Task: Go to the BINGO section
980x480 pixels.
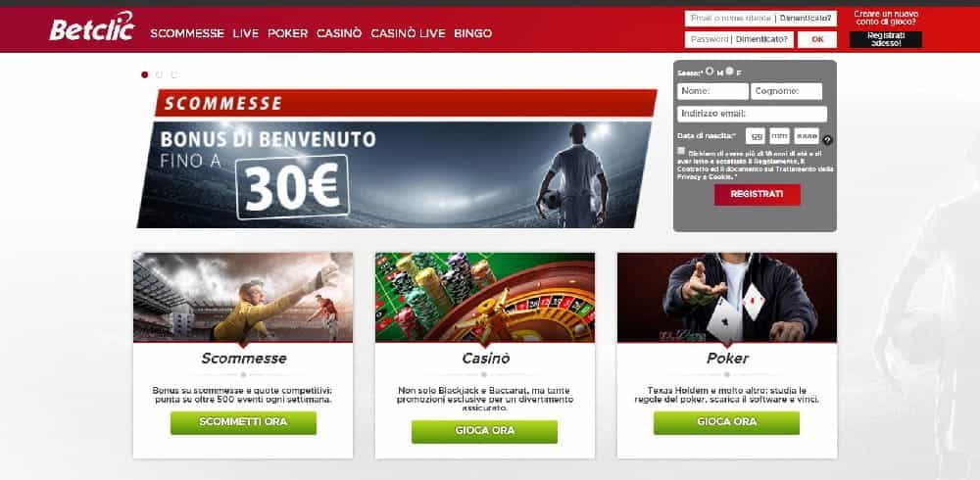Action: (473, 33)
